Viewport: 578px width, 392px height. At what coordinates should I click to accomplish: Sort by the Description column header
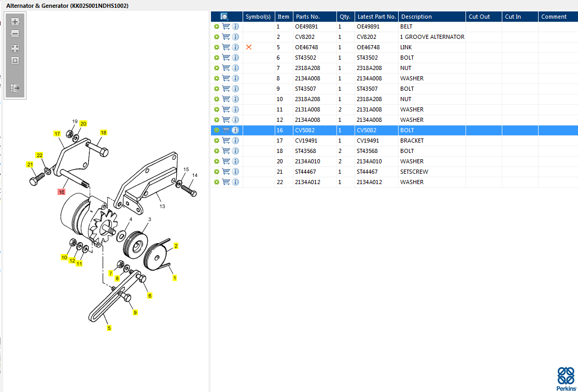432,17
